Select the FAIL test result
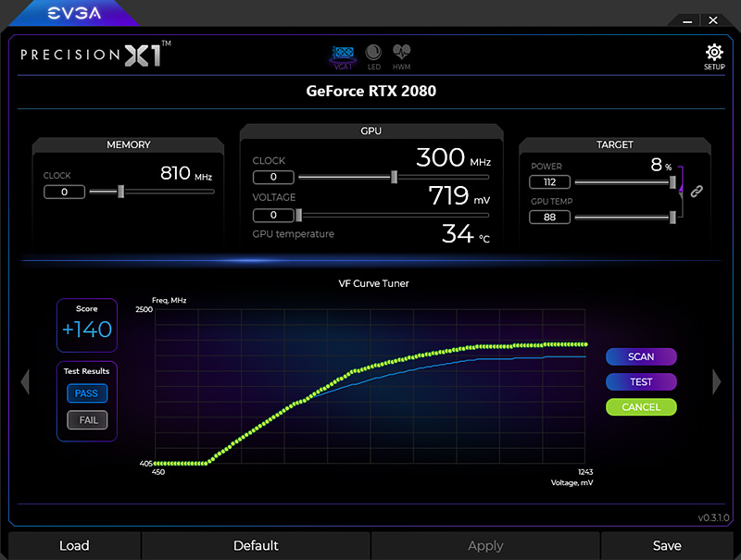 pyautogui.click(x=87, y=420)
